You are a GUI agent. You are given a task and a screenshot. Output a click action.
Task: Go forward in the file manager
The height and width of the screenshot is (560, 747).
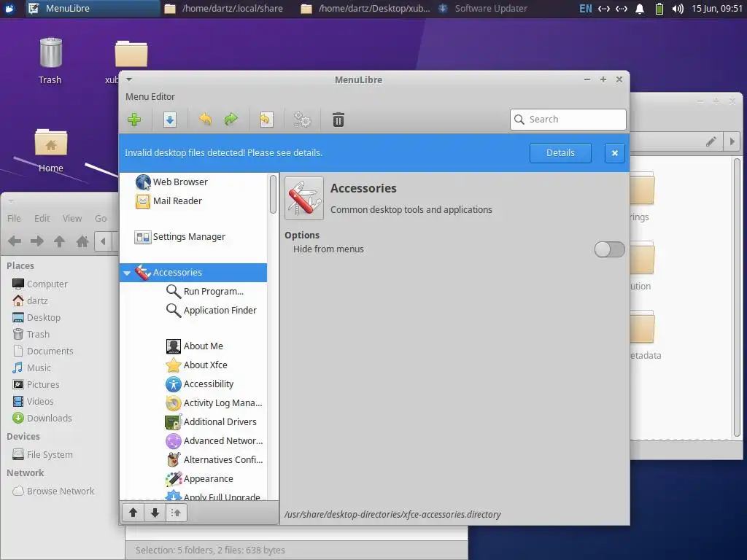pos(36,241)
